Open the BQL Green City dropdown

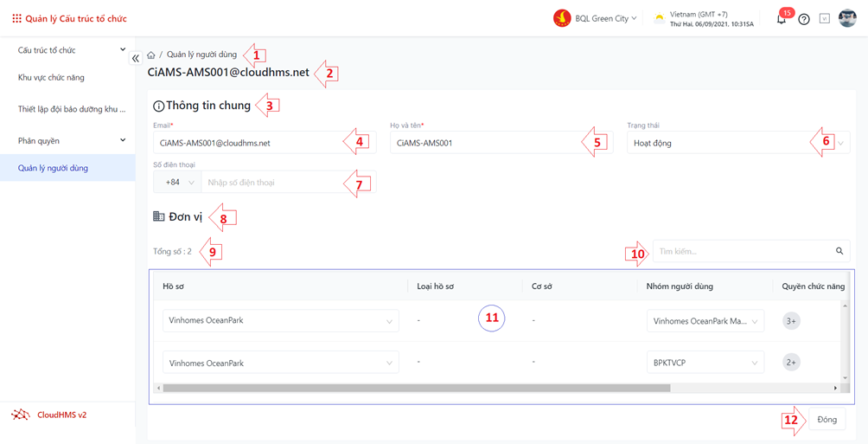point(595,18)
